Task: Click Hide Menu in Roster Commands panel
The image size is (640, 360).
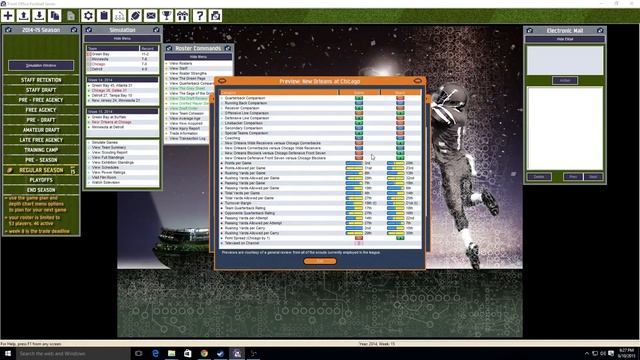Action: click(199, 57)
